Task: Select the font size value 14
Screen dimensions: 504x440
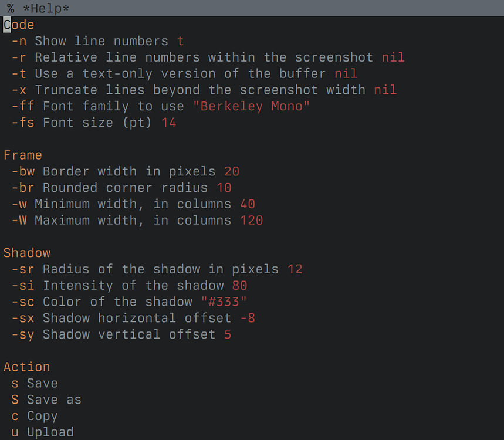Action: click(x=168, y=122)
